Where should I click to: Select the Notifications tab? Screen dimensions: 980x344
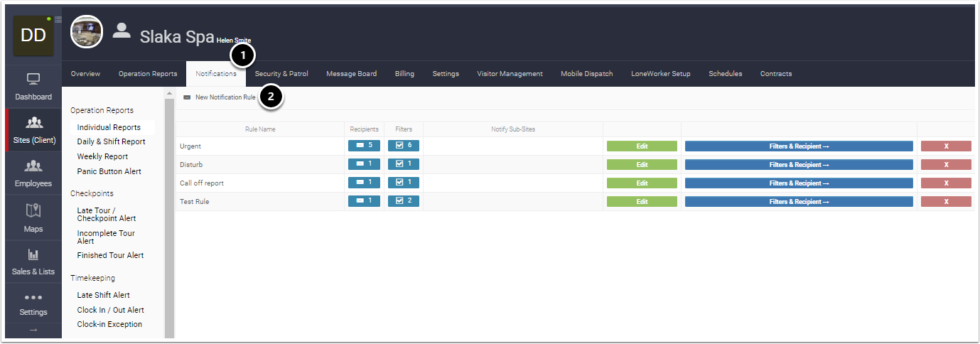216,74
